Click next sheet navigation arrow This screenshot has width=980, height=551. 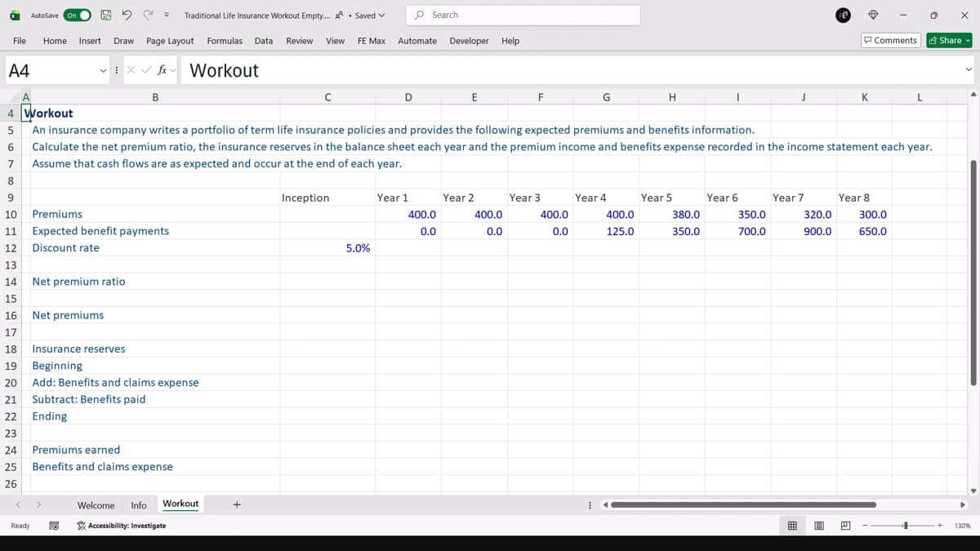[38, 505]
